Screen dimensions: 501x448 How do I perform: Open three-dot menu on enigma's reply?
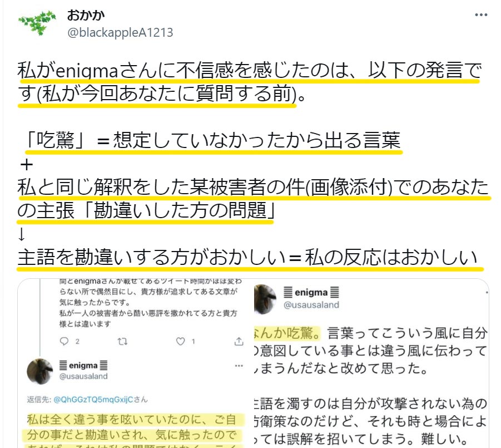point(239,366)
